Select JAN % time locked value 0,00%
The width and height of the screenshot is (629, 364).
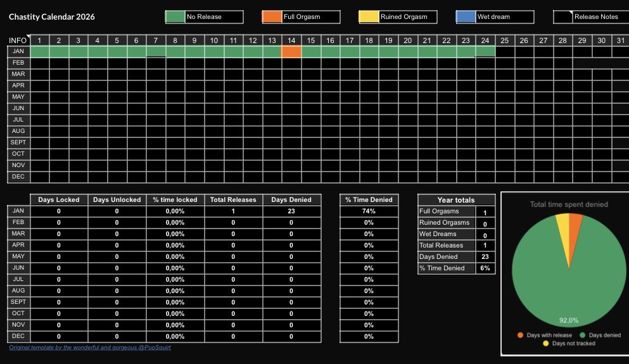pyautogui.click(x=175, y=211)
